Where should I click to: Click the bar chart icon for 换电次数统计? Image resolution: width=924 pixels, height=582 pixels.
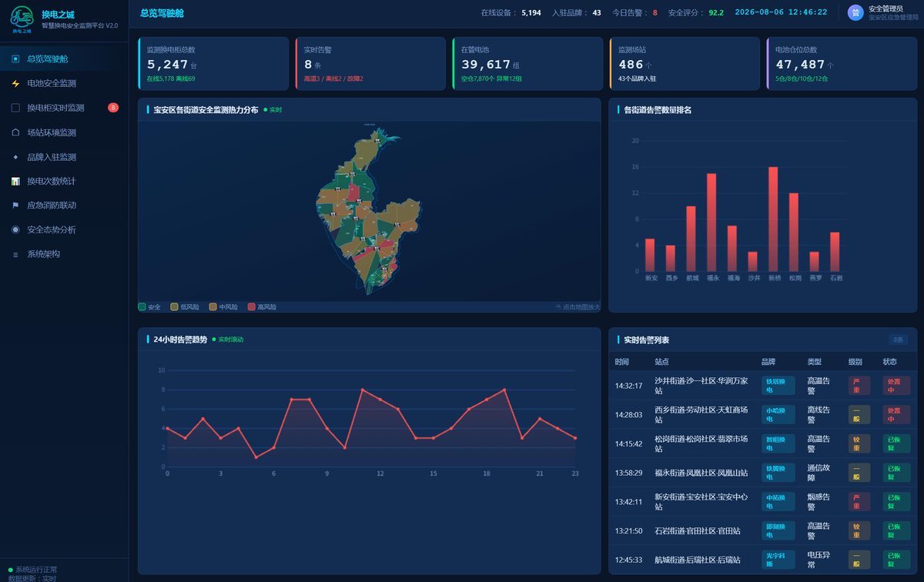click(x=15, y=181)
